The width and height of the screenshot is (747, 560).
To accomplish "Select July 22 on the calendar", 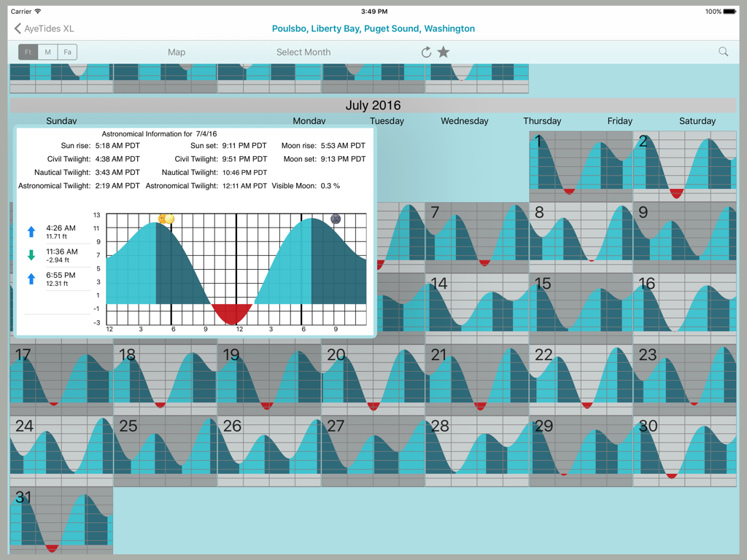I will [580, 376].
